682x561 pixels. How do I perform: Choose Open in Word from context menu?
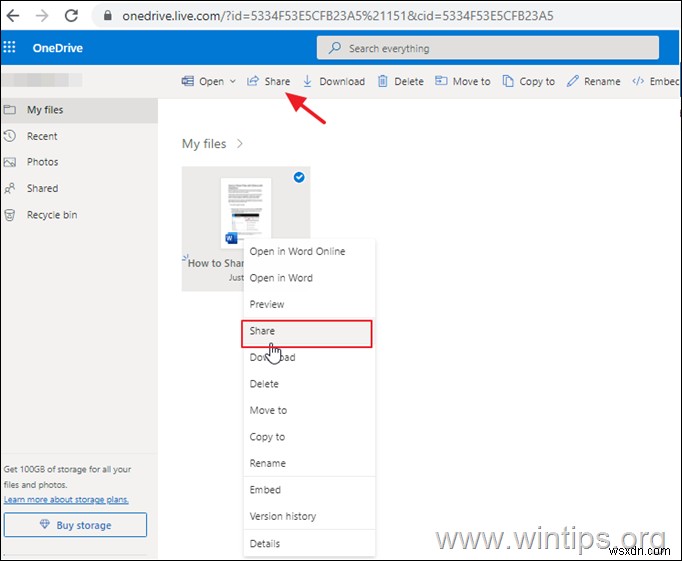click(x=309, y=278)
